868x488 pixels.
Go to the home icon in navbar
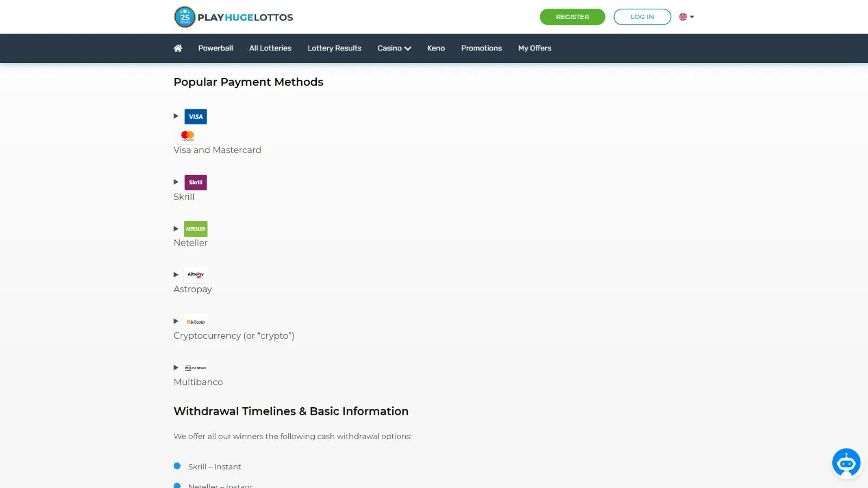(x=178, y=48)
